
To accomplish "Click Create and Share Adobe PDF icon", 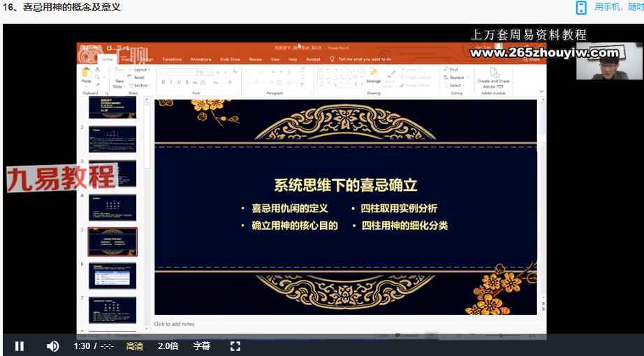I will click(493, 77).
